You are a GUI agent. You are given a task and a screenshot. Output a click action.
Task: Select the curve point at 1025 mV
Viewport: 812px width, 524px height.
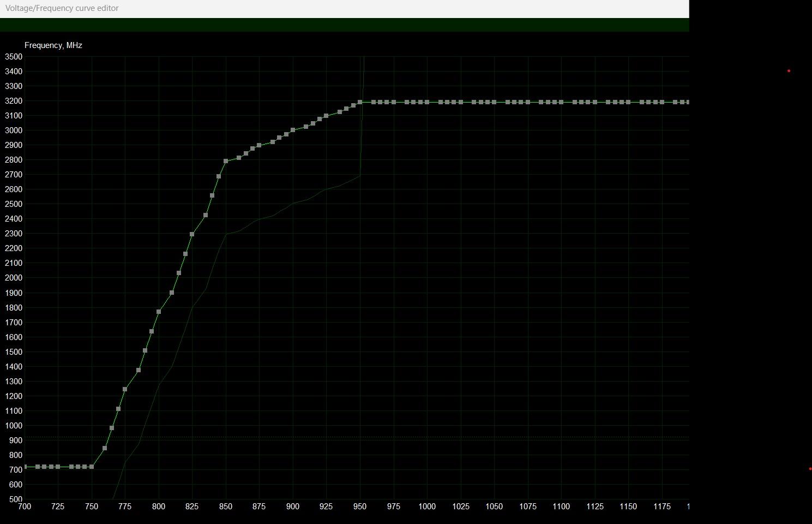coord(461,103)
